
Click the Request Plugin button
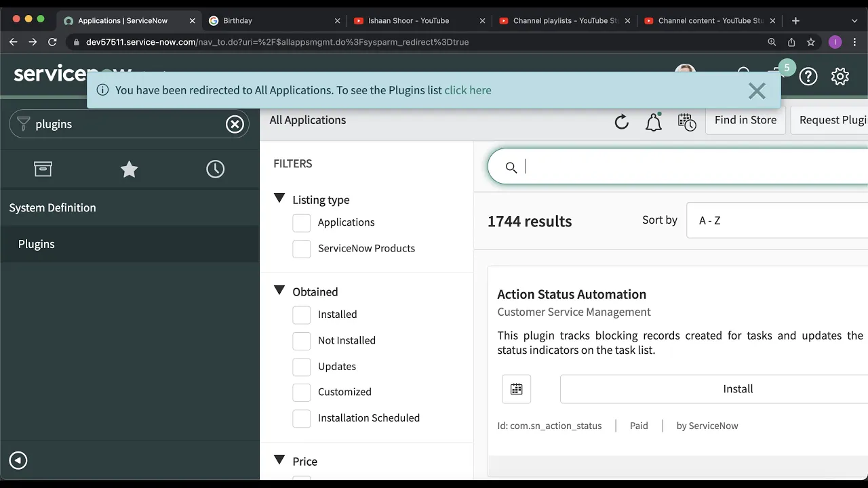pyautogui.click(x=829, y=120)
